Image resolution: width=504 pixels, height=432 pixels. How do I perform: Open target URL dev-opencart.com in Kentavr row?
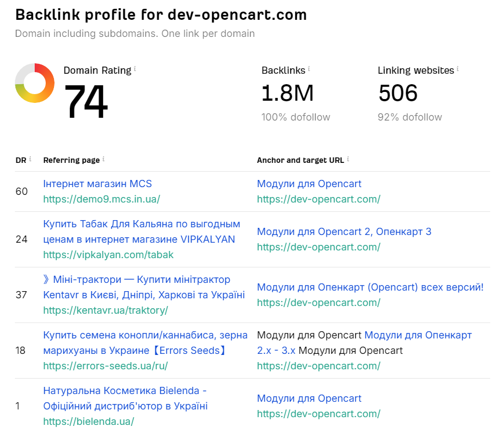(x=318, y=303)
